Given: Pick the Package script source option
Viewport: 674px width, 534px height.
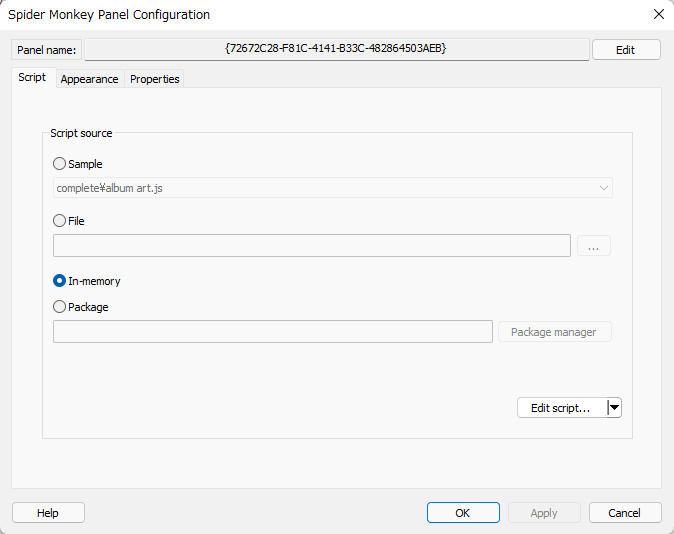Looking at the screenshot, I should tap(60, 307).
